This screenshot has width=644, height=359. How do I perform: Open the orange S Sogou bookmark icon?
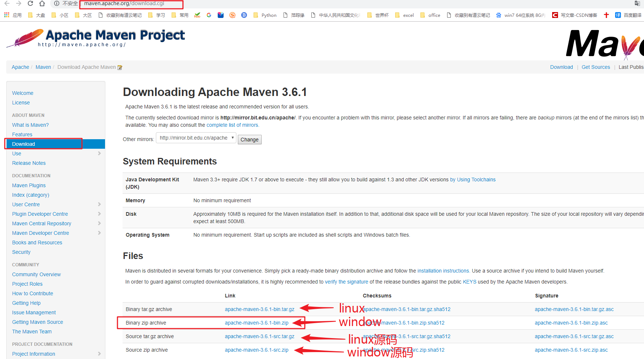[x=232, y=15]
